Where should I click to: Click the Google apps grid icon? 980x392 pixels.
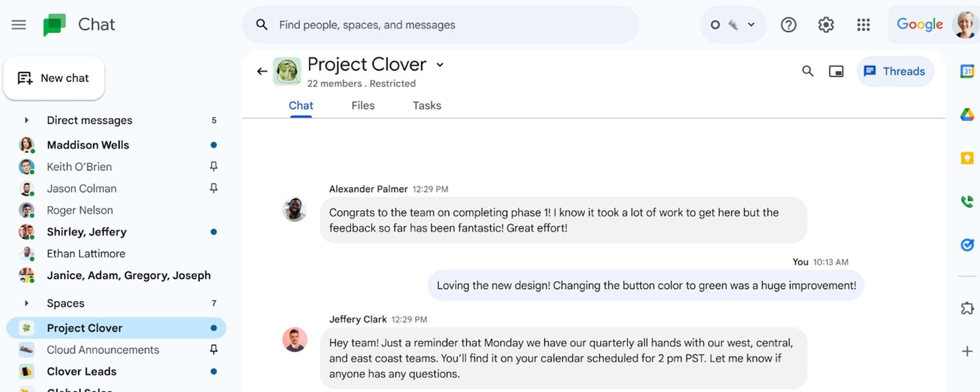[x=863, y=24]
